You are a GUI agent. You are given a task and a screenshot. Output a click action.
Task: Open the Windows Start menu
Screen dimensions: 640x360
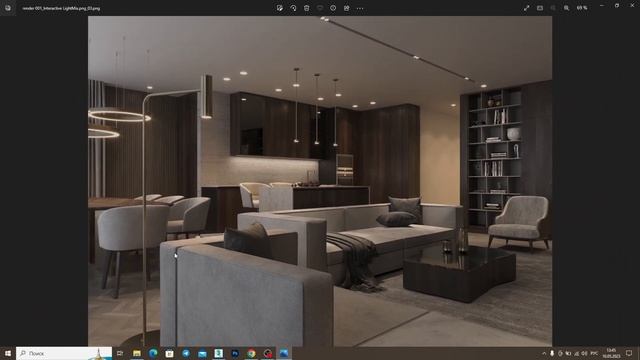click(x=8, y=353)
